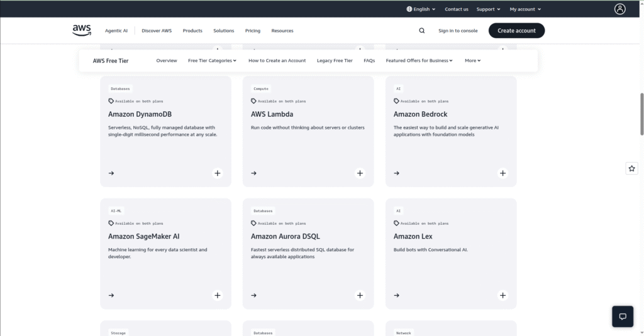This screenshot has width=644, height=336.
Task: Follow the arrow on Amazon SageMaker AI card
Action: (111, 295)
